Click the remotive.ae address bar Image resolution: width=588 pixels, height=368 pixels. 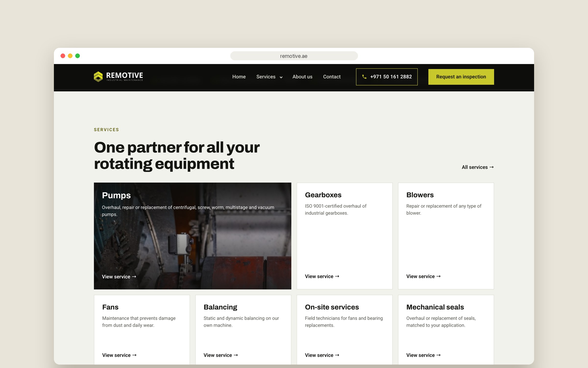[294, 56]
